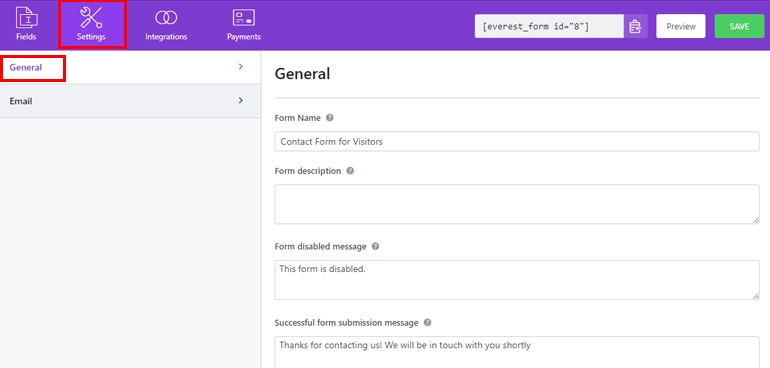Show help for Successful form submission message
770x368 pixels.
(x=428, y=323)
